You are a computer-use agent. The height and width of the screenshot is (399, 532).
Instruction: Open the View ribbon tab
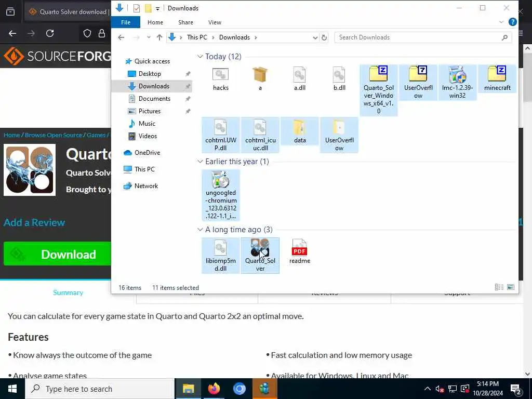215,22
